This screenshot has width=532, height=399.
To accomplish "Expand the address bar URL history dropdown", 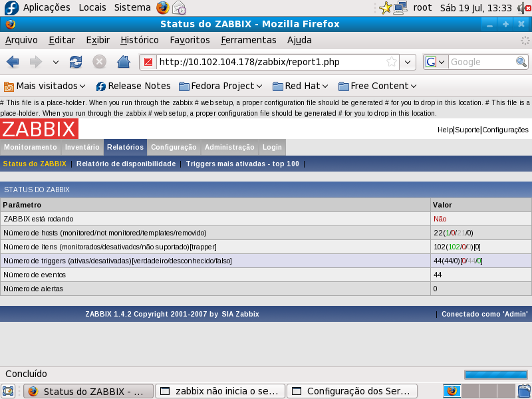I will coord(408,62).
